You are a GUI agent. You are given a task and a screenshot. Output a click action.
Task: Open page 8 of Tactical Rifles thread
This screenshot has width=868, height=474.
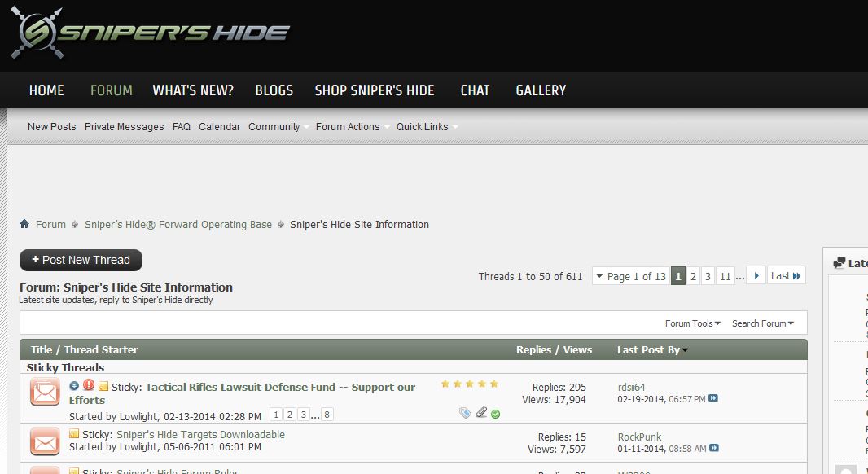coord(327,415)
